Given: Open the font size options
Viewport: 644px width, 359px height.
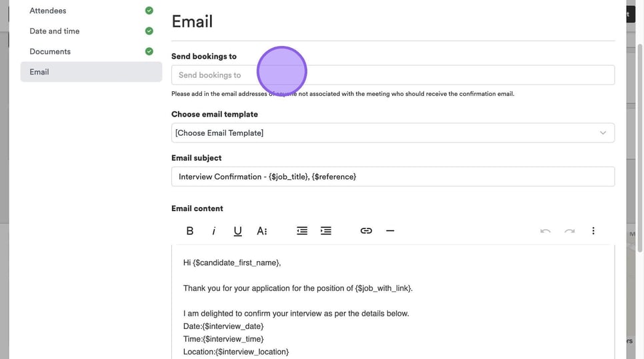Looking at the screenshot, I should [x=262, y=231].
